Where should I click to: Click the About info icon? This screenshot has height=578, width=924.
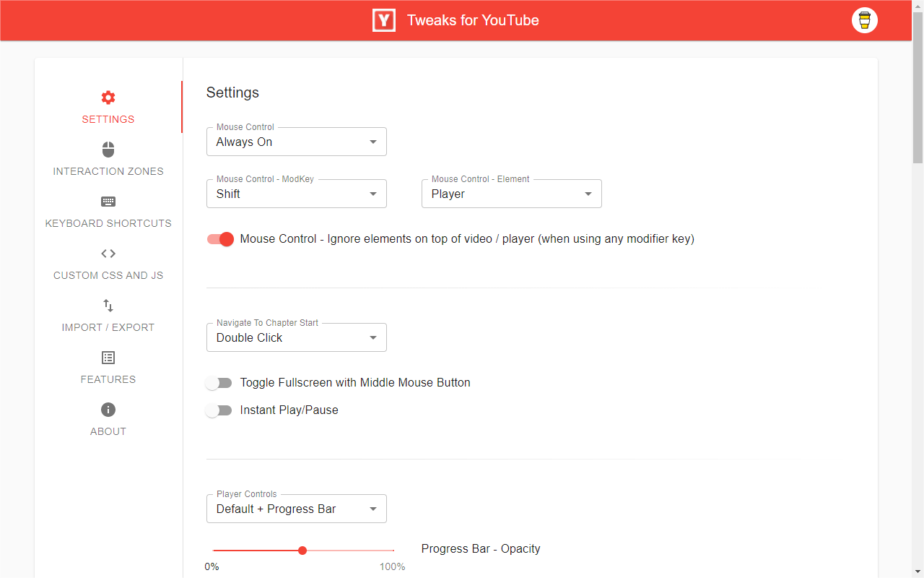coord(108,409)
